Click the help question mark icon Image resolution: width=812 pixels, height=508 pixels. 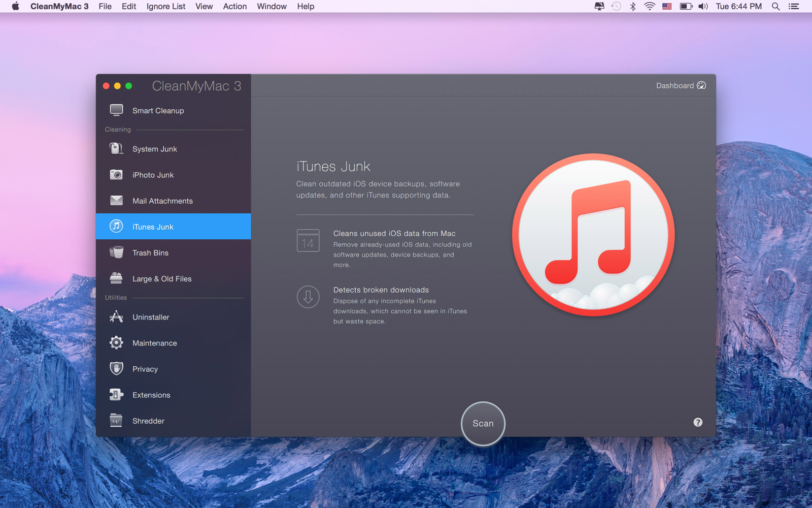pyautogui.click(x=698, y=422)
